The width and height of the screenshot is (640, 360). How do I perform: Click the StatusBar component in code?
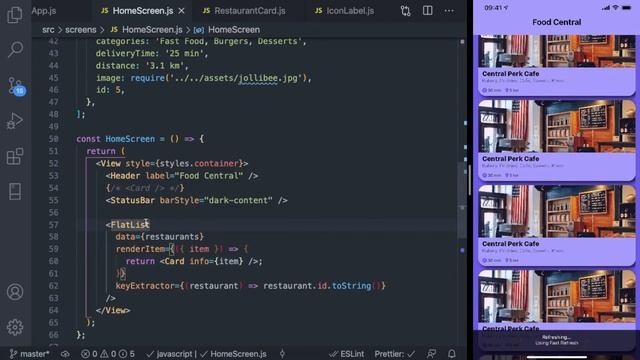coord(132,200)
